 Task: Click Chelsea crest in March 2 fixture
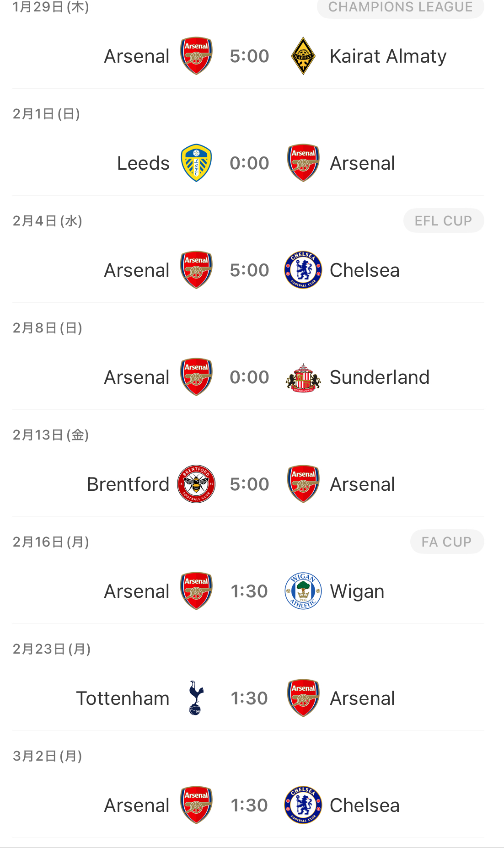[x=303, y=805]
